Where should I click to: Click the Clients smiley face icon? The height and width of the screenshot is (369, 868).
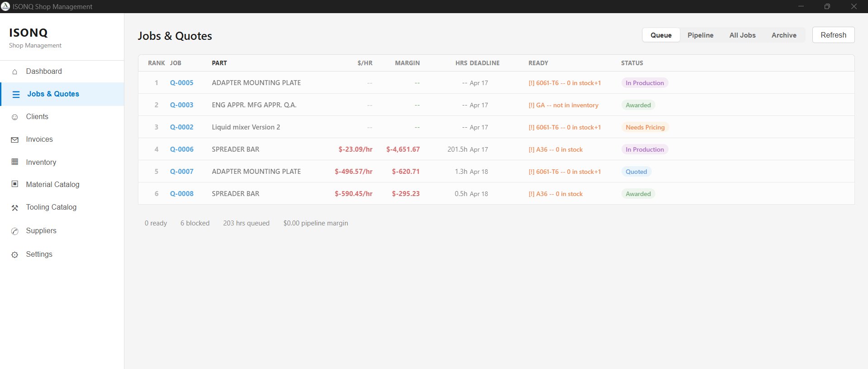(x=15, y=117)
